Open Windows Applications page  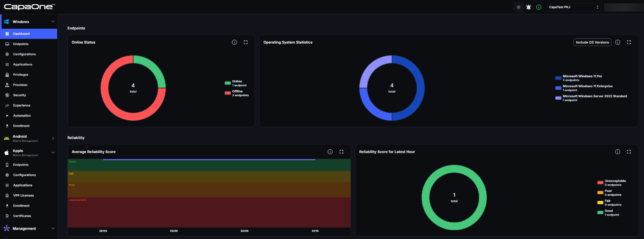point(29,65)
